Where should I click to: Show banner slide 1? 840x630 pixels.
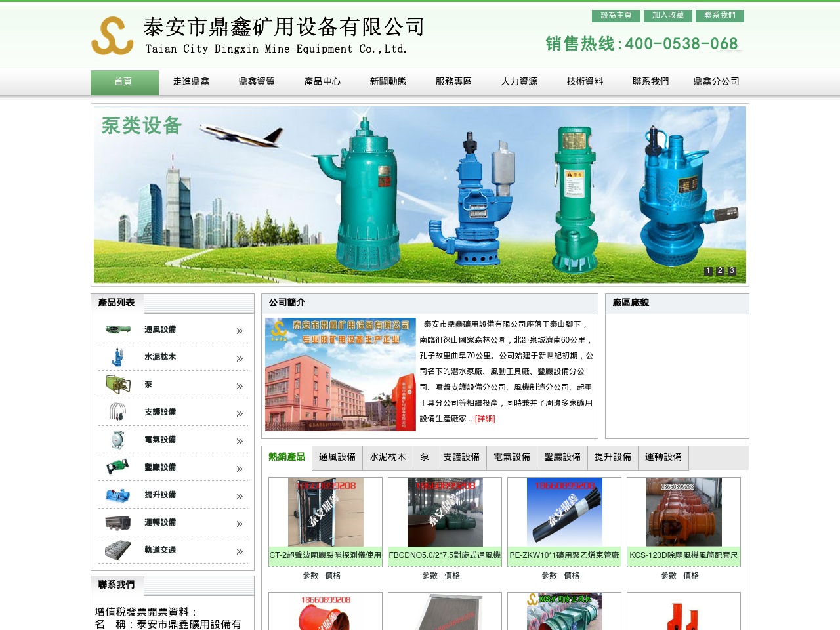point(708,271)
